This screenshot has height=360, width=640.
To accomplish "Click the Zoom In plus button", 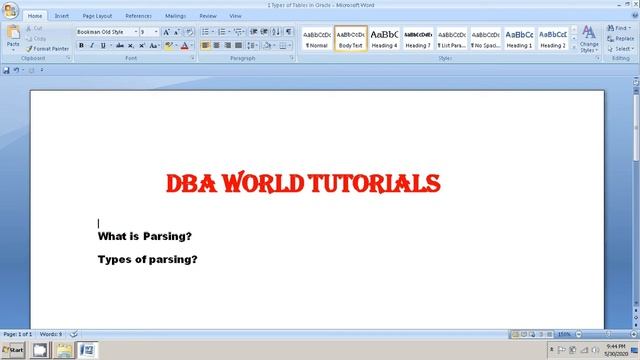I will click(x=634, y=334).
